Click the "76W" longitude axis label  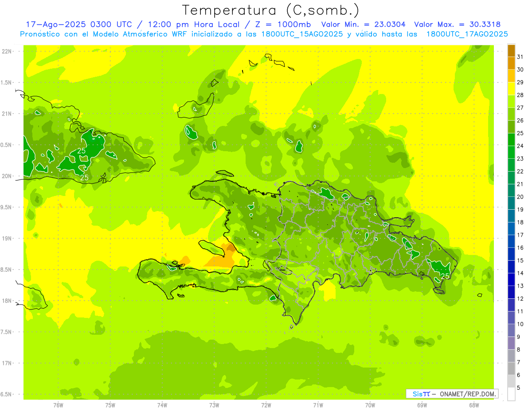click(x=58, y=405)
